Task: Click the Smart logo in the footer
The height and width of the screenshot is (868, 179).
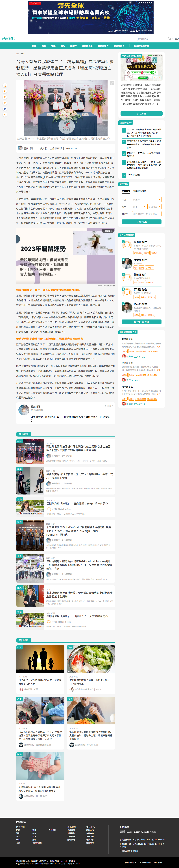Action: pos(145,832)
